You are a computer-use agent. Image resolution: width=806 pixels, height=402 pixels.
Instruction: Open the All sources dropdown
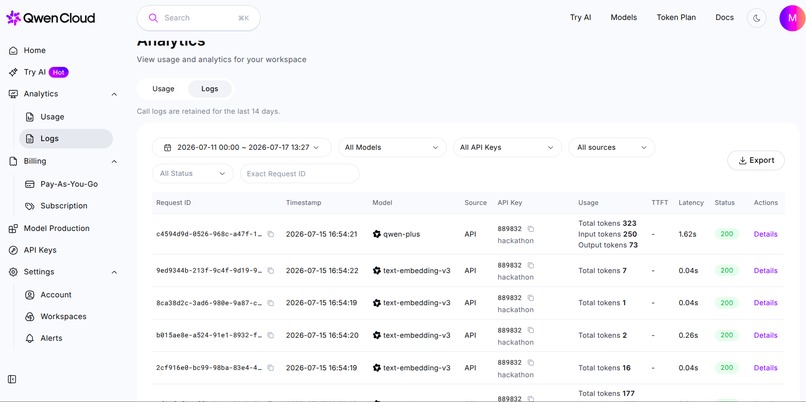click(x=611, y=148)
